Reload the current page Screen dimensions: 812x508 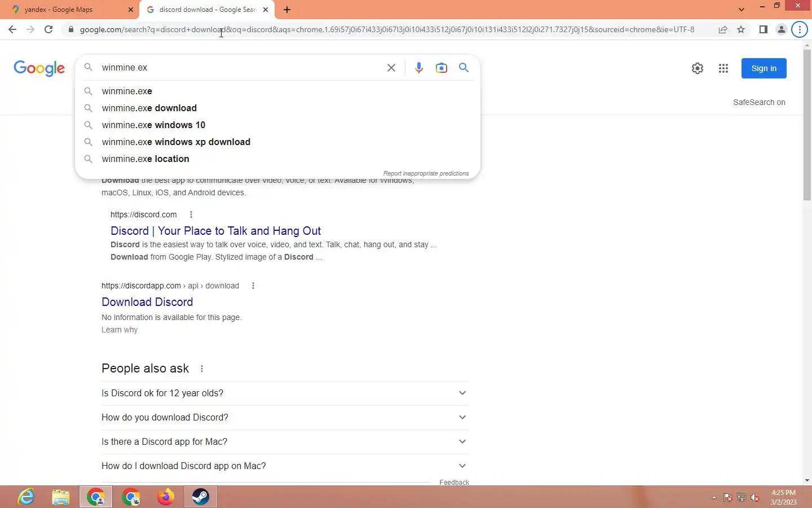tap(48, 29)
